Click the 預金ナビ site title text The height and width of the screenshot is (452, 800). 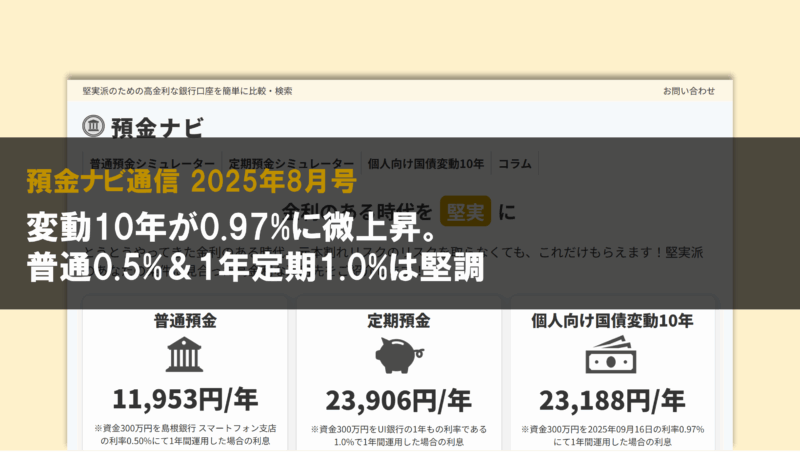(157, 127)
